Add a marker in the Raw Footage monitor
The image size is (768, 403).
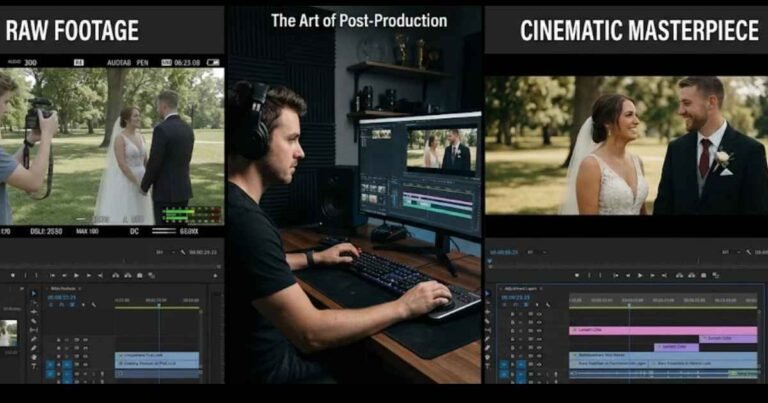[x=13, y=276]
